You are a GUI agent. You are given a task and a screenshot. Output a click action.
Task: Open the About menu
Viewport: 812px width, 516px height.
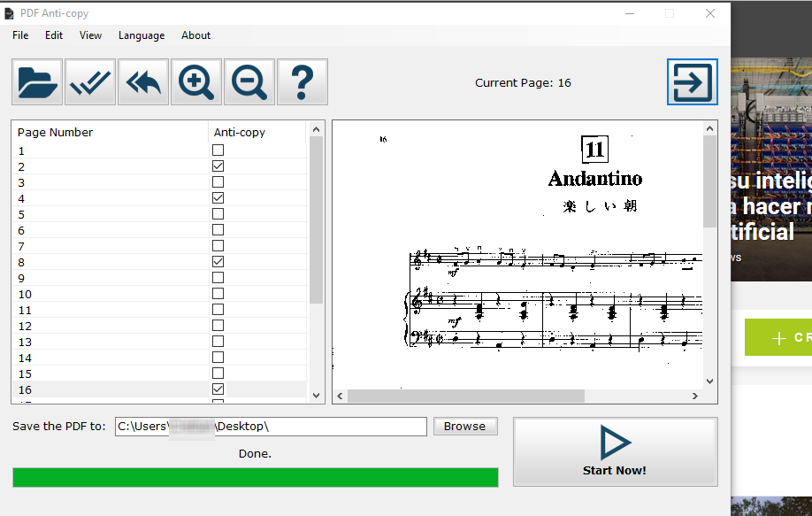[195, 35]
